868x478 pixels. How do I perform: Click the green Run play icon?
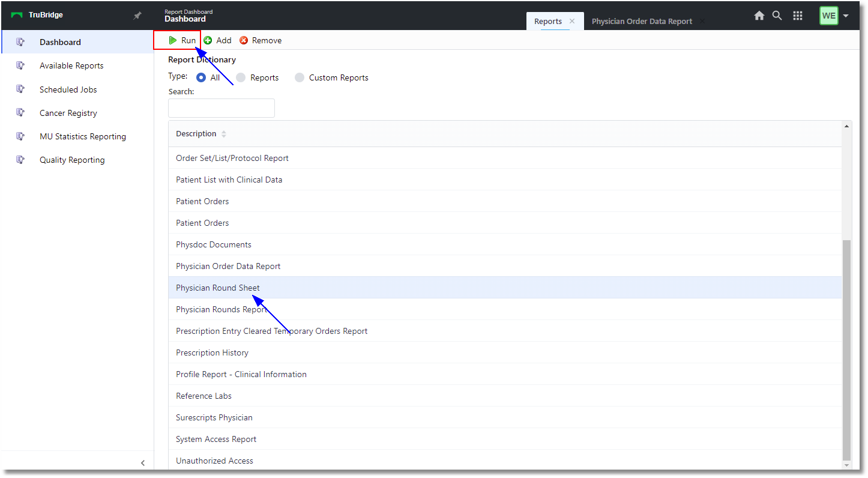pos(173,40)
